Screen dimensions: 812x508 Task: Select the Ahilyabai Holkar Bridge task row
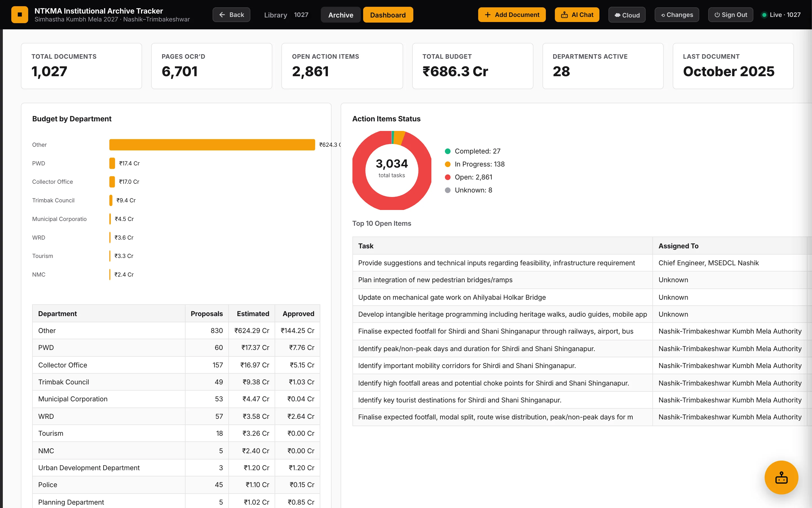pyautogui.click(x=582, y=297)
